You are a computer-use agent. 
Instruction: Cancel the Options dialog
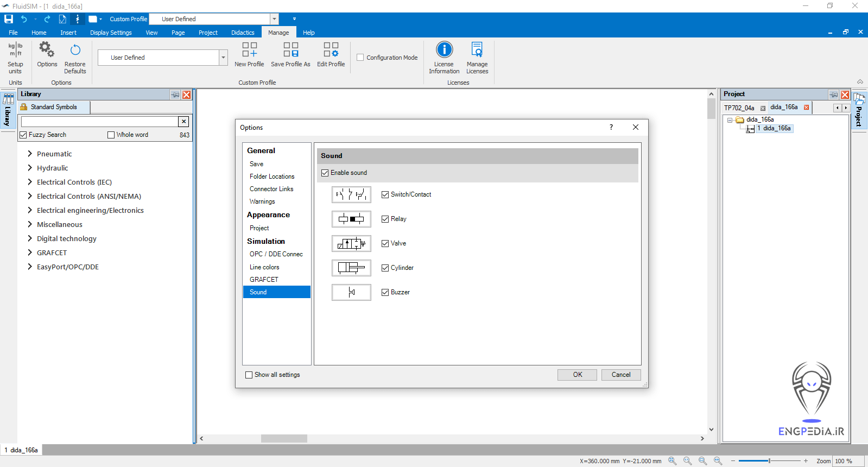coord(621,375)
